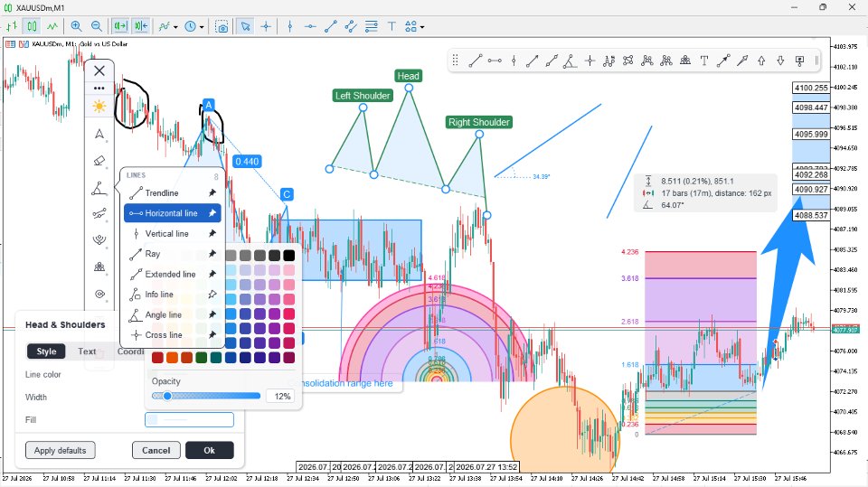The width and height of the screenshot is (868, 487).
Task: Switch to line chart mode
Action: pyautogui.click(x=52, y=26)
